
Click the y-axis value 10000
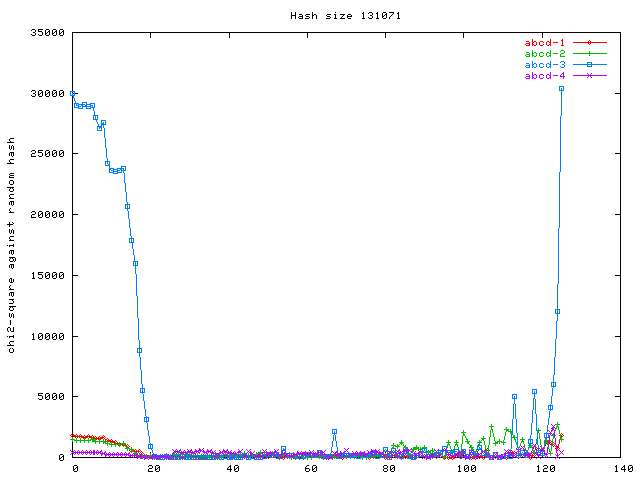[47, 336]
